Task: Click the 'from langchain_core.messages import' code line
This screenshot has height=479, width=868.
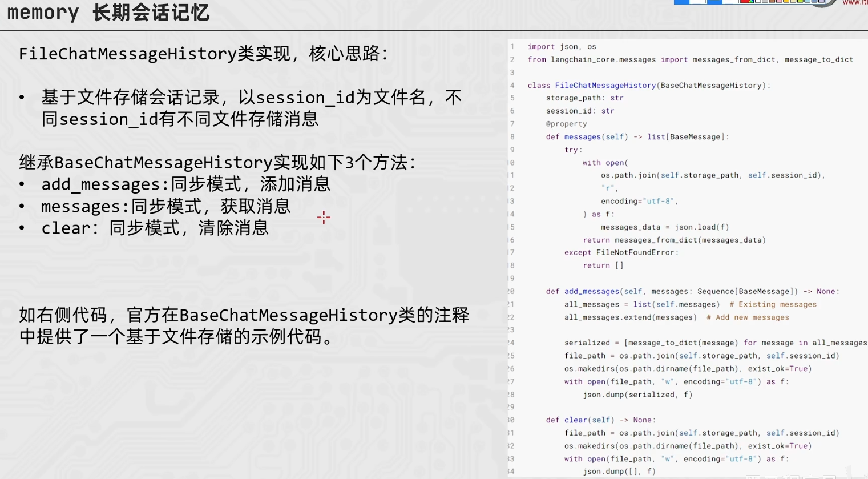Action: (x=690, y=59)
